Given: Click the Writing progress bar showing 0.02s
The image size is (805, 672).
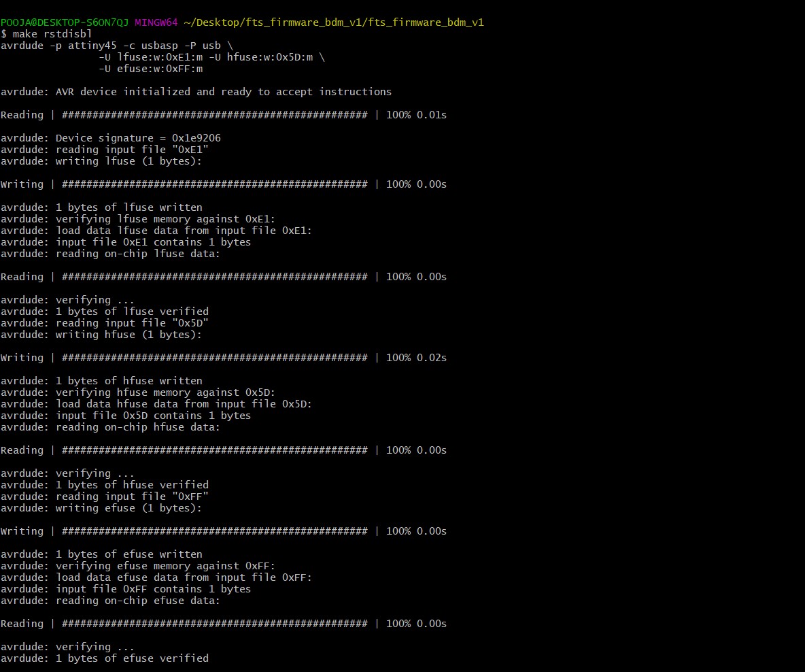Looking at the screenshot, I should pyautogui.click(x=223, y=358).
